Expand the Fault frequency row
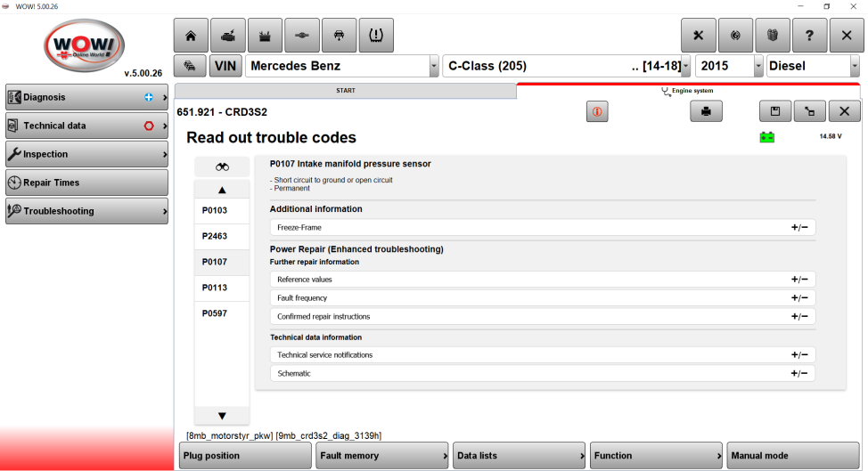This screenshot has width=868, height=471. (543, 298)
